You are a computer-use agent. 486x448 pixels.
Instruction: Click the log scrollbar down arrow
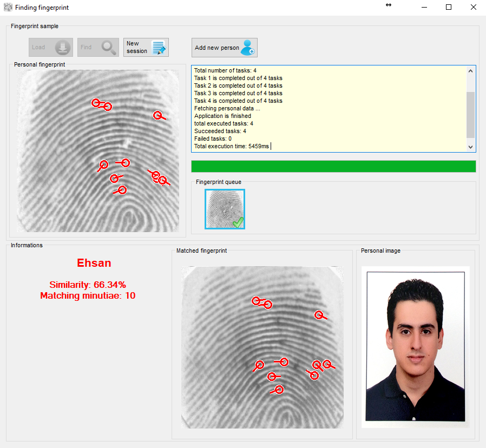pyautogui.click(x=470, y=147)
